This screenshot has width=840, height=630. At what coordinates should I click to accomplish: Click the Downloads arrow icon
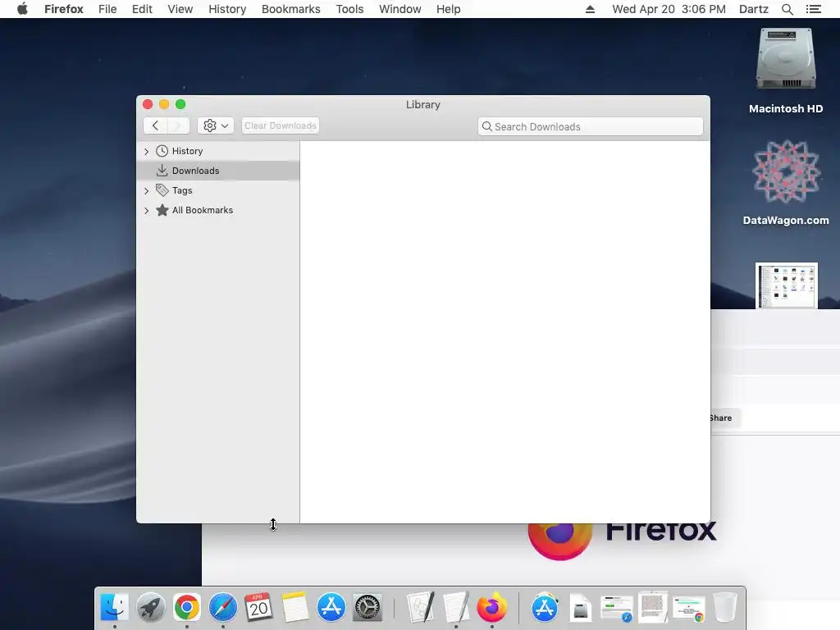pos(162,171)
